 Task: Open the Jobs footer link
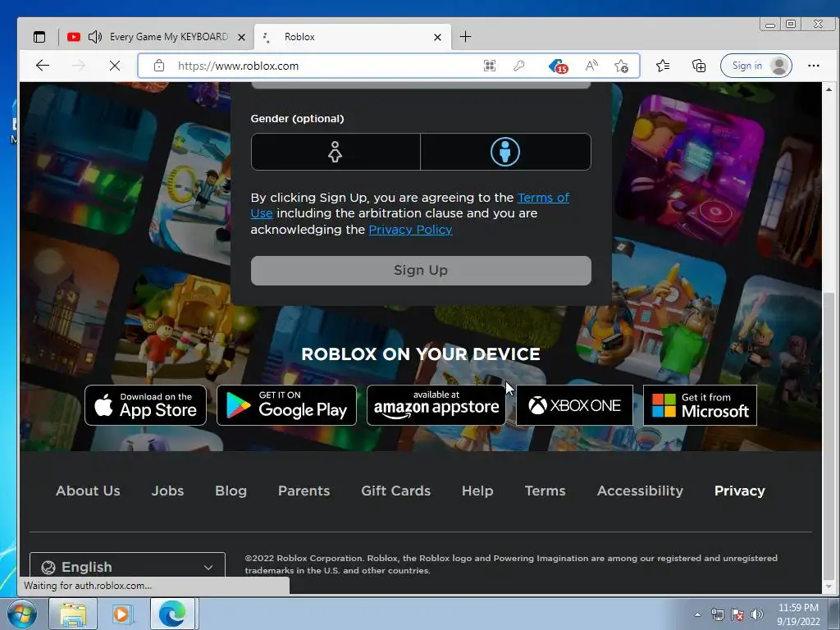coord(167,491)
